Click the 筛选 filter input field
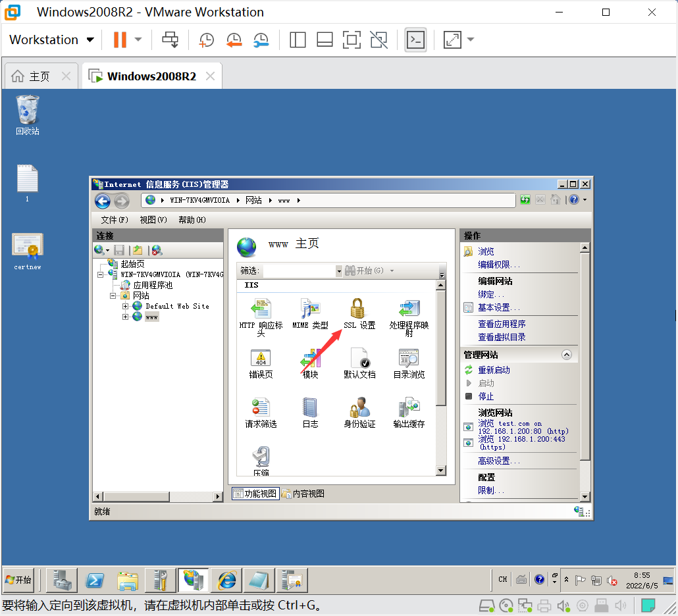This screenshot has width=678, height=616. point(300,271)
